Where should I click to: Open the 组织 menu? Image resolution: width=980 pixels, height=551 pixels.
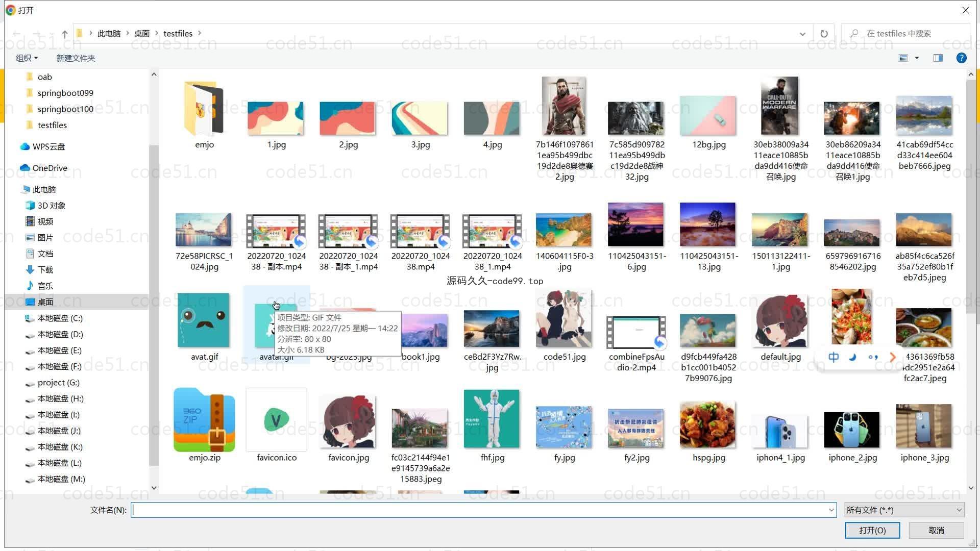coord(27,58)
